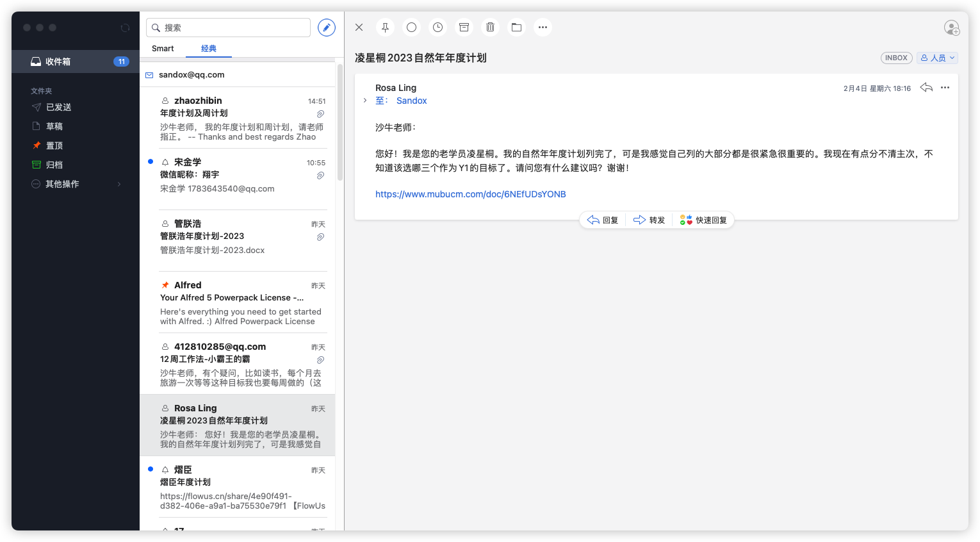Click the 搜索 search field

coord(228,28)
